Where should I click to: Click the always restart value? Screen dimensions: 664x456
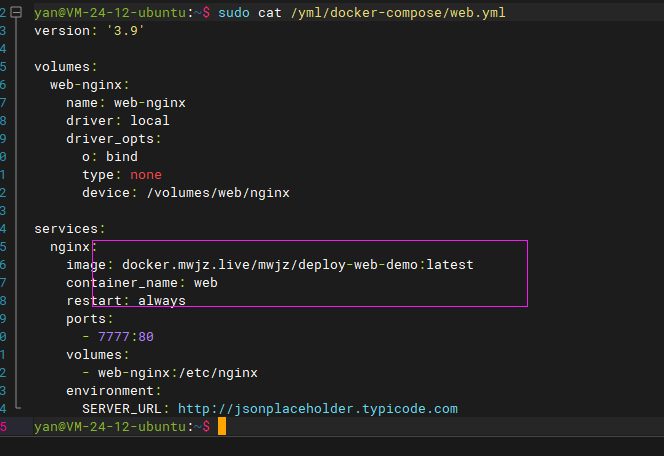(x=162, y=301)
